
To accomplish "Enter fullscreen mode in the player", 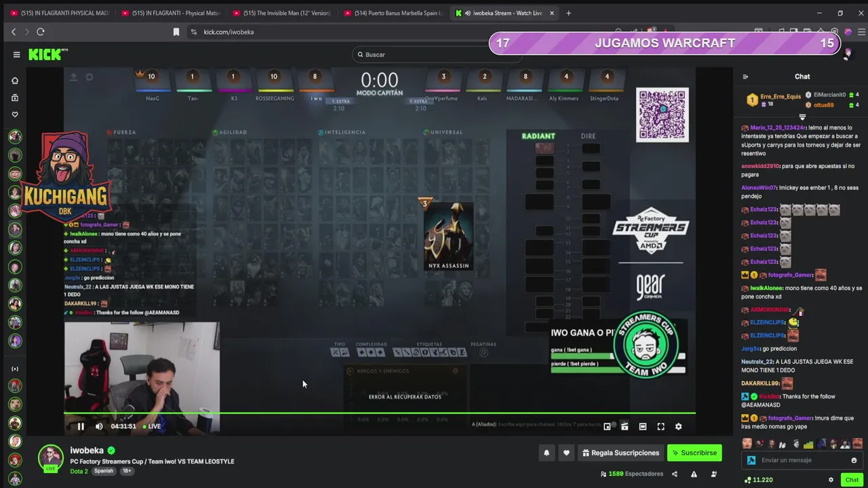I will (x=660, y=426).
